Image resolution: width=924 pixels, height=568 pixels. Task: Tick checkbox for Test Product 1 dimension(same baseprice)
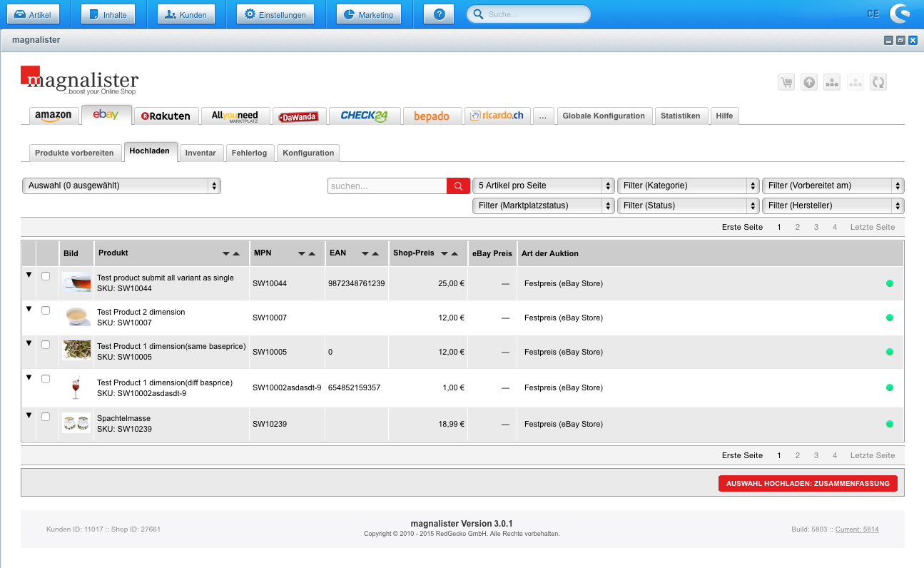[x=46, y=345]
